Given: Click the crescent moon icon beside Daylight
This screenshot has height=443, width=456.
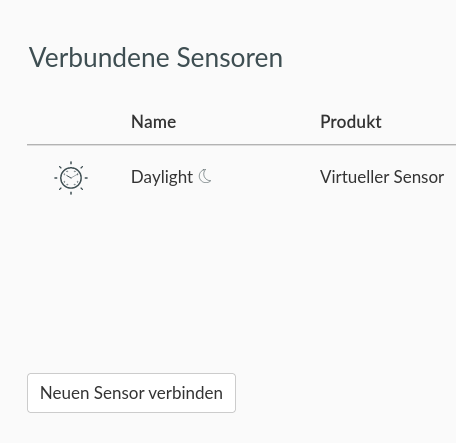Looking at the screenshot, I should pos(205,176).
